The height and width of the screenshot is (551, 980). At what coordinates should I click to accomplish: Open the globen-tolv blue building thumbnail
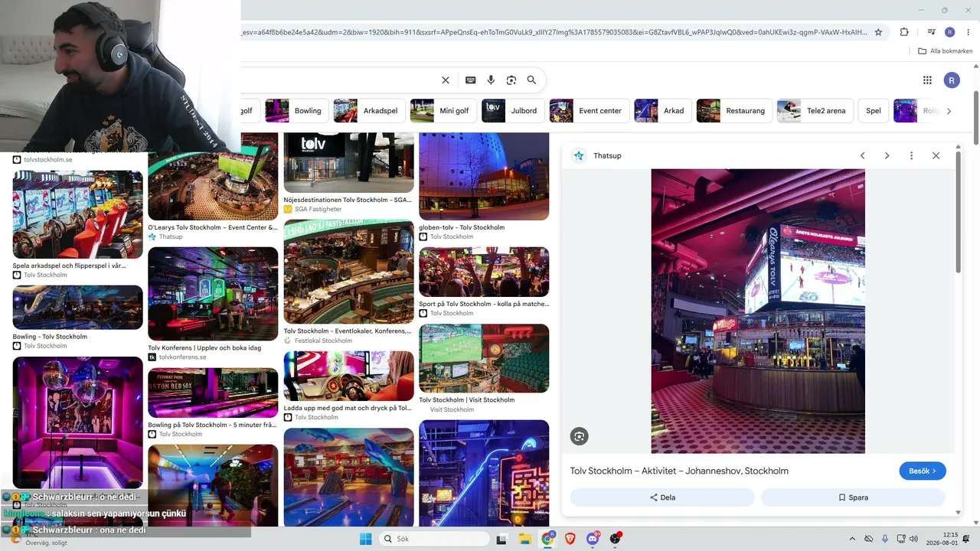pos(484,177)
